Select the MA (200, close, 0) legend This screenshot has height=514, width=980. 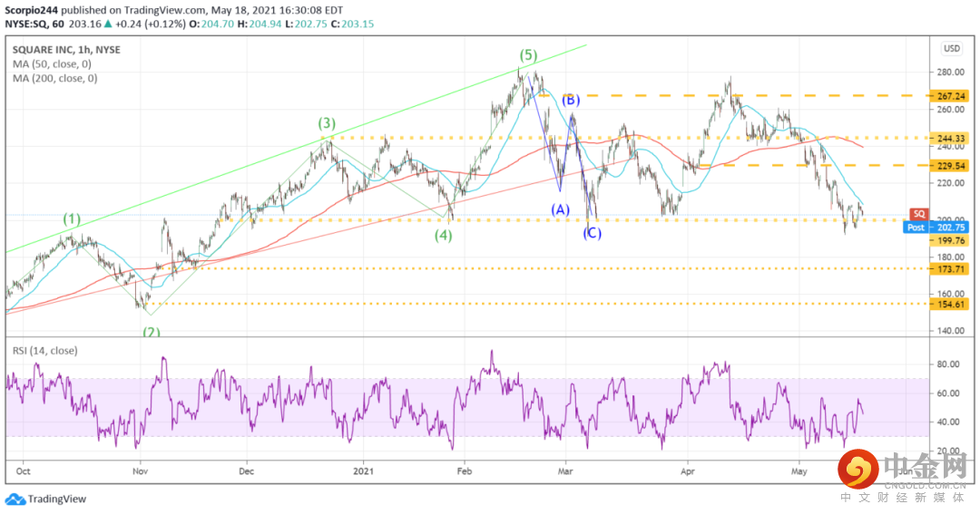click(x=55, y=78)
